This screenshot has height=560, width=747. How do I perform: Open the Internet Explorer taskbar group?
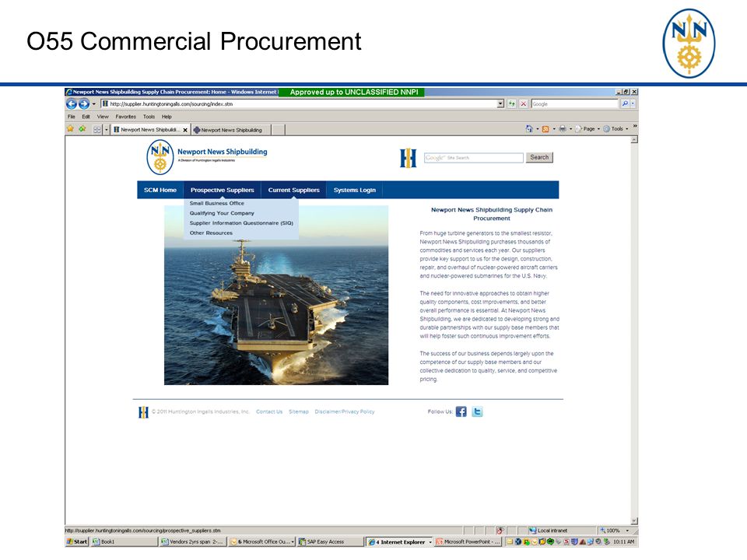pos(400,541)
